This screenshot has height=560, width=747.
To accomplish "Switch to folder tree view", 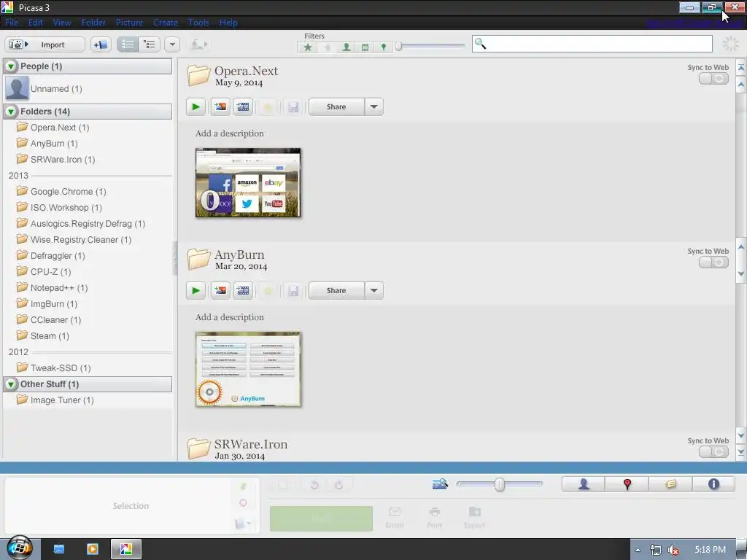I will (x=149, y=44).
